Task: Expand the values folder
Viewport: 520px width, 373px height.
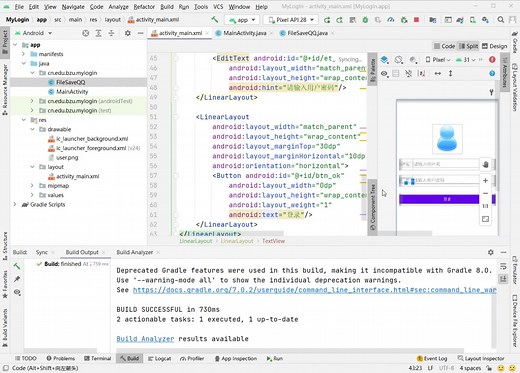Action: coord(32,195)
